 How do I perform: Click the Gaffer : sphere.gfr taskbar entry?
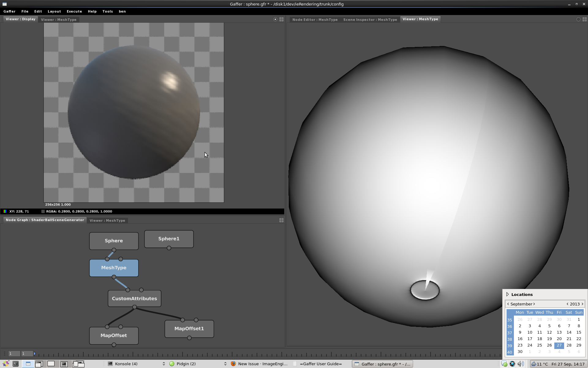point(382,364)
